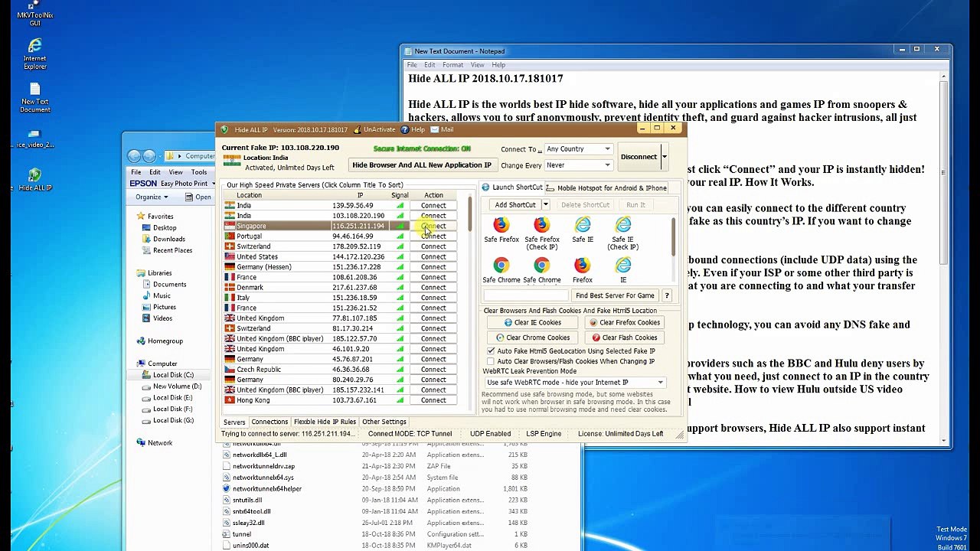Screen dimensions: 980x551
Task: Open the plain IE shortcut icon
Action: tap(622, 270)
